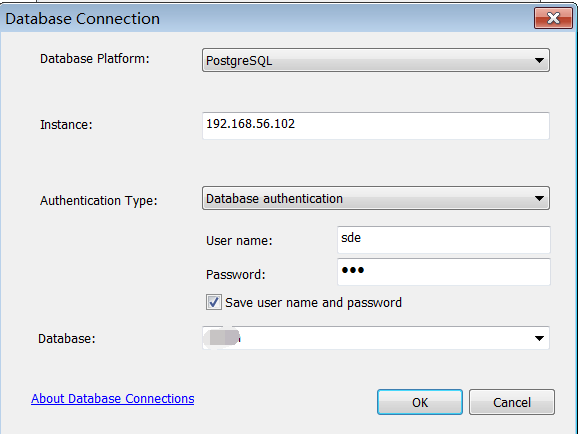Click the 'Database Platform:' label
The image size is (580, 434).
tap(95, 59)
